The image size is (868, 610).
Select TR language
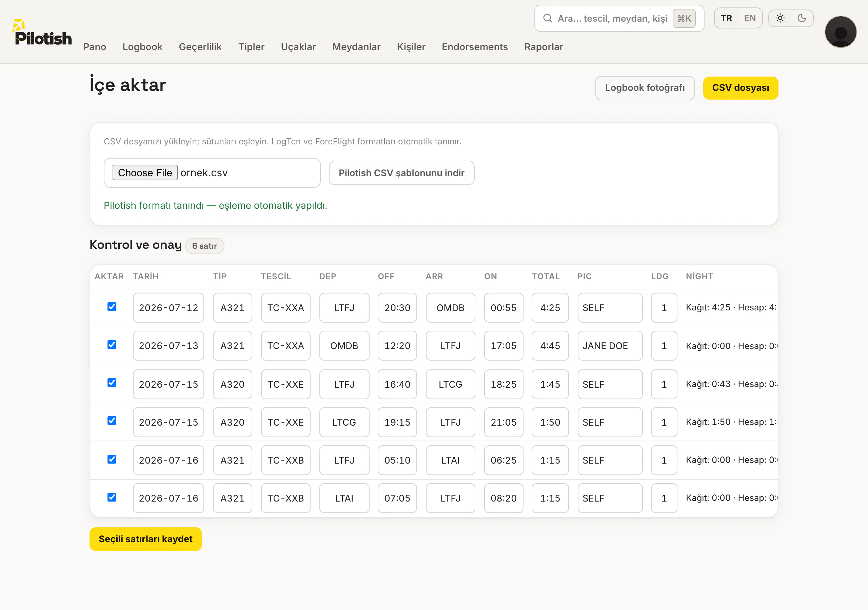(726, 18)
